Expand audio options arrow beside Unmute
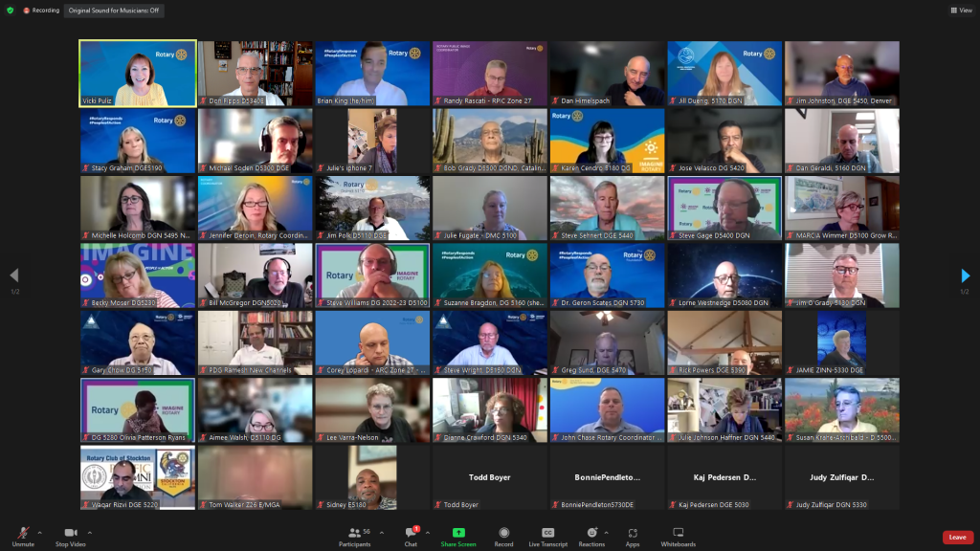The height and width of the screenshot is (551, 980). 40,533
